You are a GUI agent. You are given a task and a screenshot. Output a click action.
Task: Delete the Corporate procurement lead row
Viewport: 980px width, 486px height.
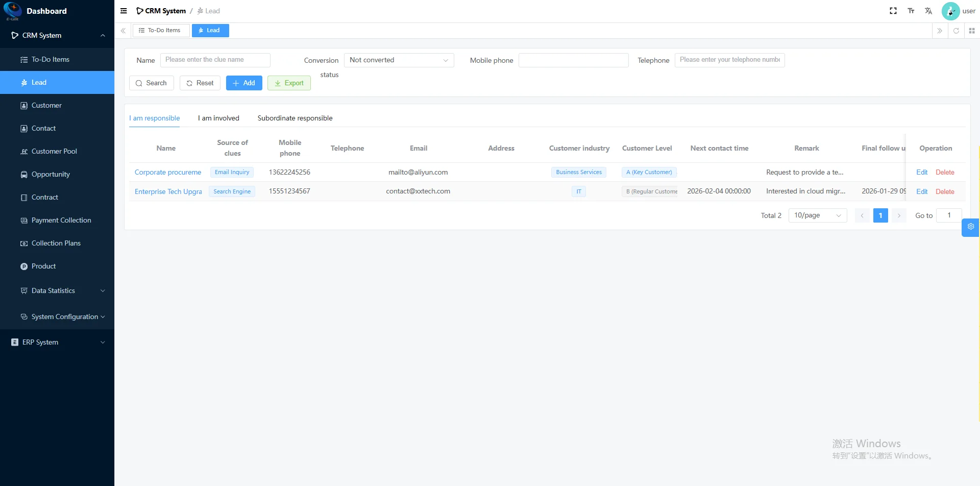tap(945, 172)
